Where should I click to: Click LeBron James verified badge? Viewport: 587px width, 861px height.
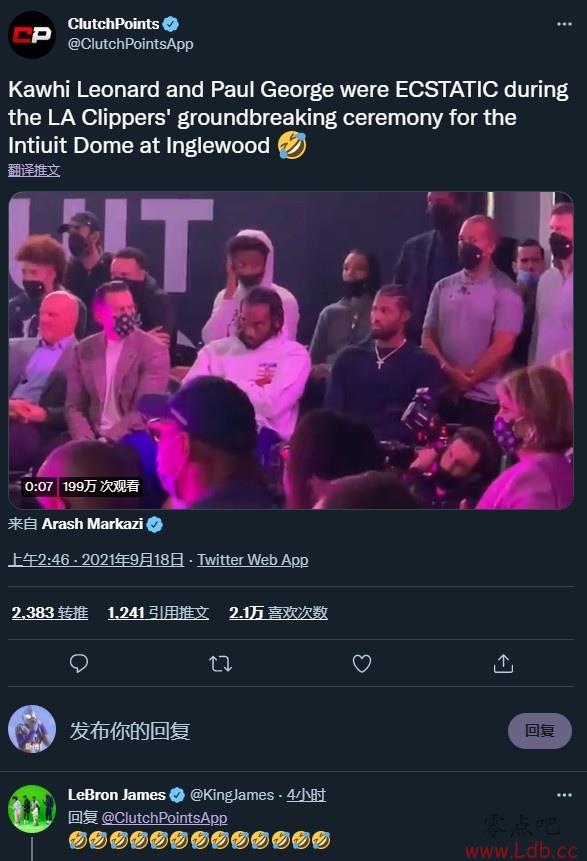177,795
